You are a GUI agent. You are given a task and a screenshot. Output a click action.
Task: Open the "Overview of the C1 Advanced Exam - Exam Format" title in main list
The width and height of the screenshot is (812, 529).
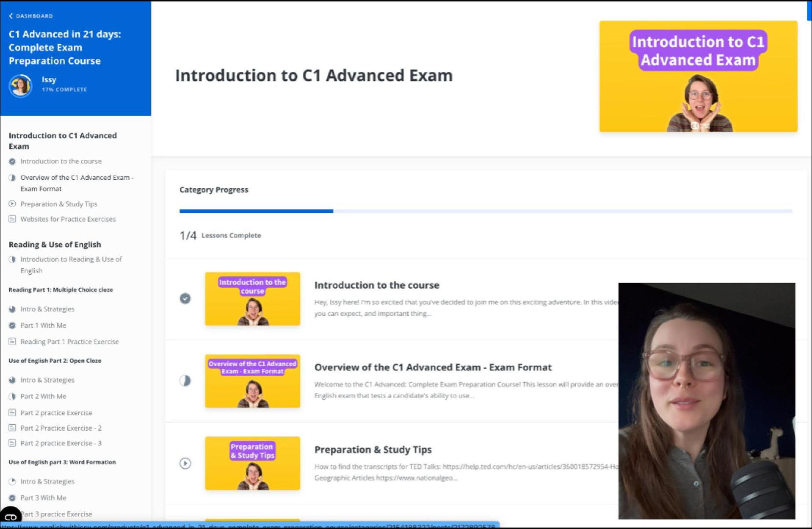pyautogui.click(x=433, y=367)
